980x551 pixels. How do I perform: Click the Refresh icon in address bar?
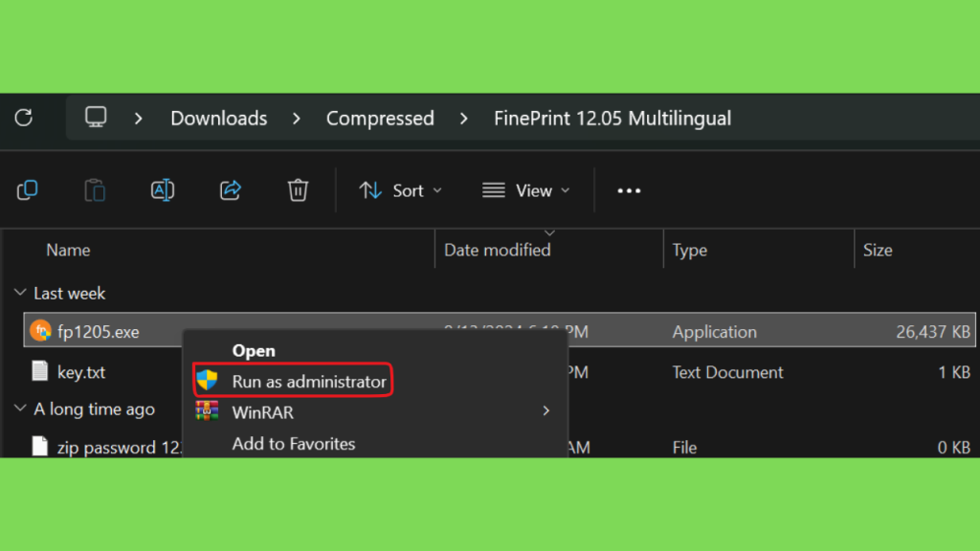pyautogui.click(x=24, y=118)
